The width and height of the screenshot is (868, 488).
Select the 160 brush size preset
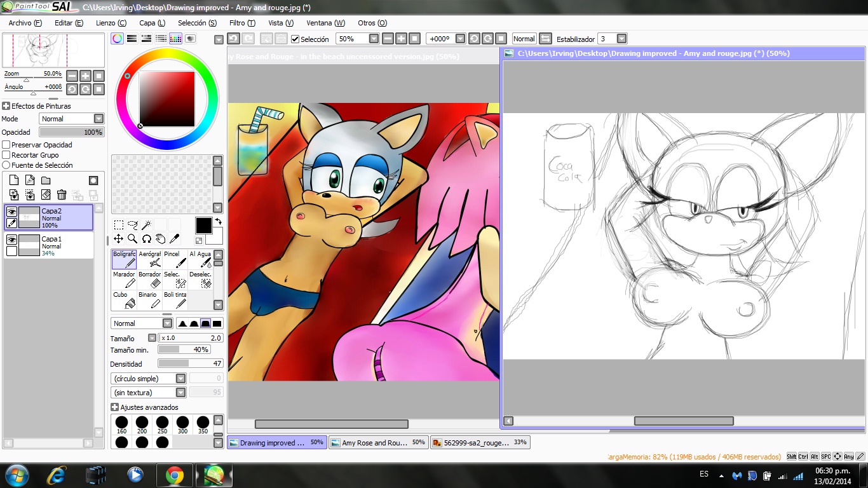tap(121, 424)
